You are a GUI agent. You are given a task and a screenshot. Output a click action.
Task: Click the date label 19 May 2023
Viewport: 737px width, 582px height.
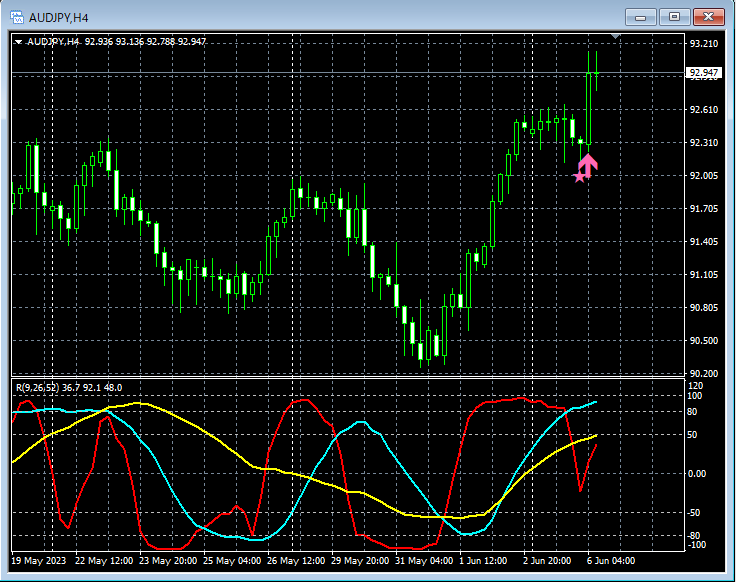pyautogui.click(x=39, y=561)
